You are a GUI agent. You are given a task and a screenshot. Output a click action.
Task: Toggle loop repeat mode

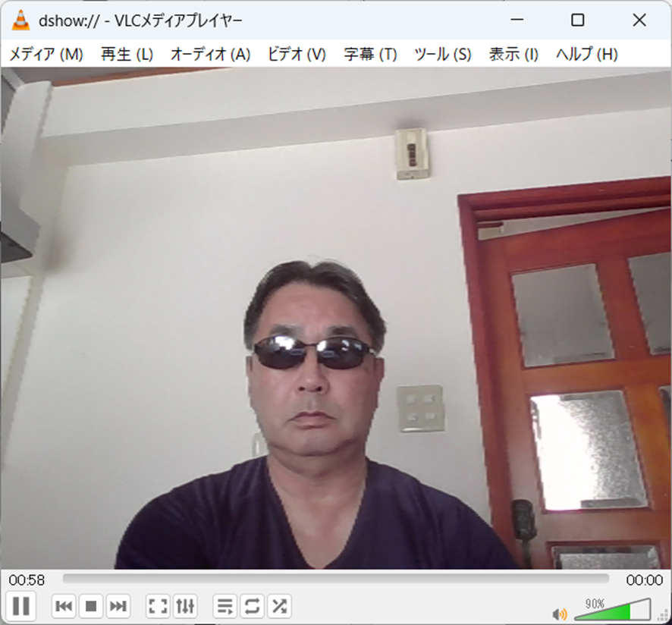[x=252, y=606]
